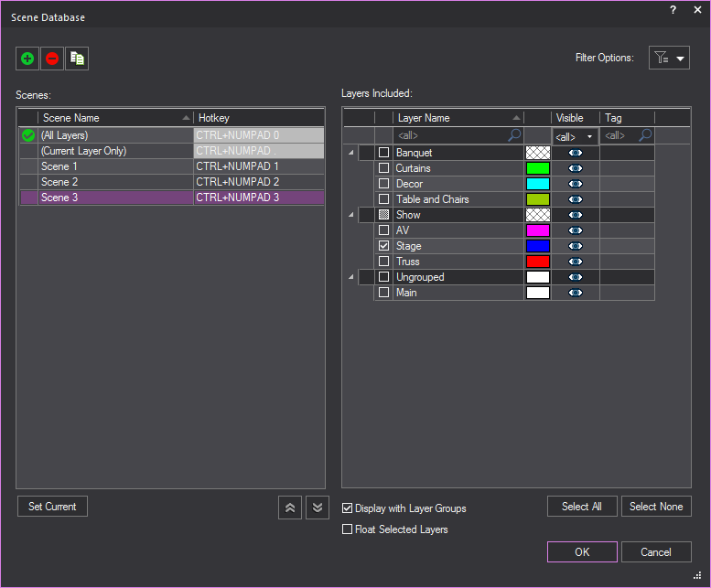Open the Table and Chairs olive swatch
This screenshot has height=588, width=711.
(x=538, y=199)
